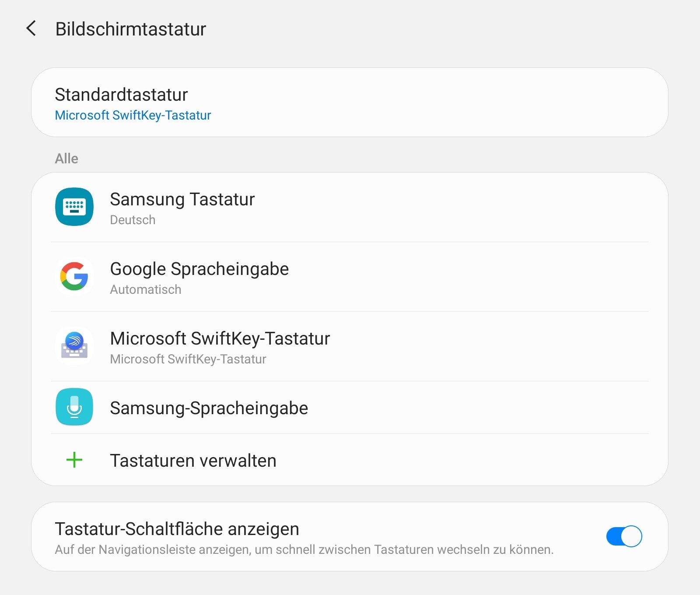Image resolution: width=700 pixels, height=595 pixels.
Task: Tap the Bildschirmtastatur page title
Action: 130,29
